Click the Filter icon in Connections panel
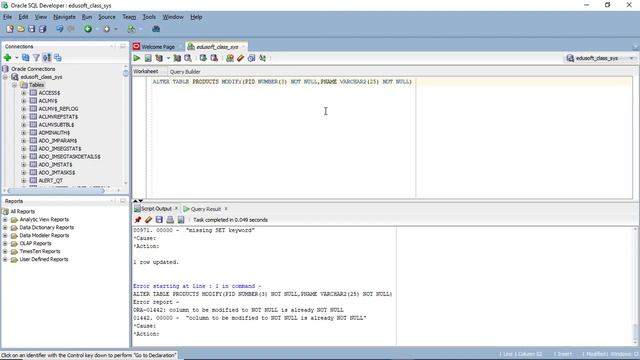This screenshot has height=360, width=640. [x=36, y=58]
